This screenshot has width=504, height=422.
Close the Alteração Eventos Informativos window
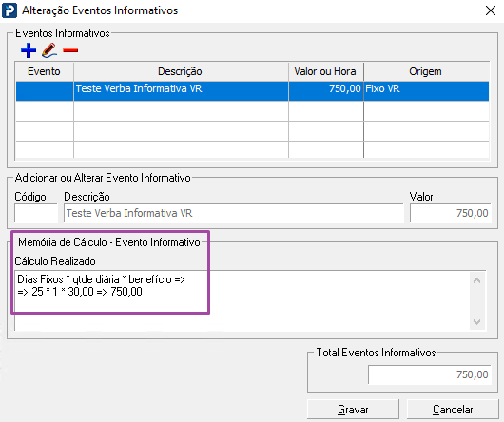tap(490, 10)
